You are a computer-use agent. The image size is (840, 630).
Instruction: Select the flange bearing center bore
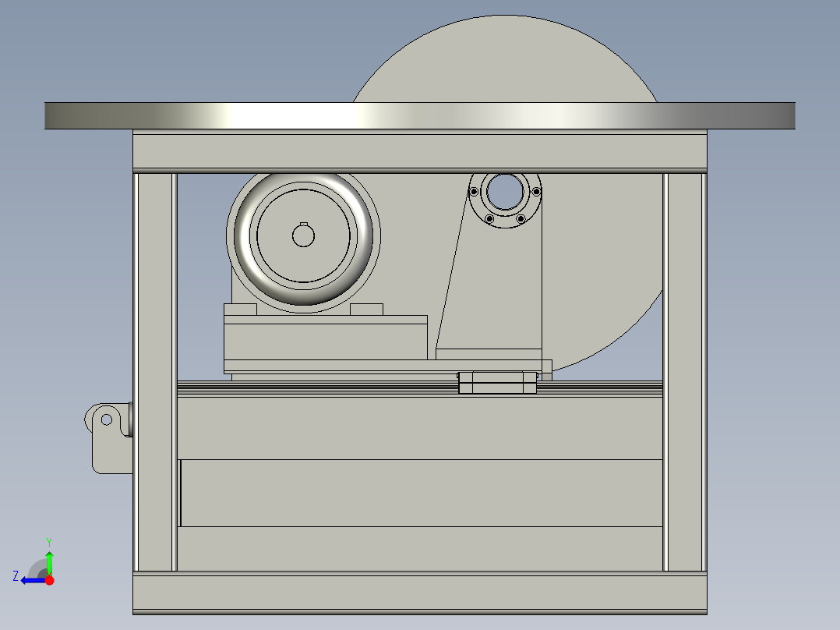click(x=505, y=192)
